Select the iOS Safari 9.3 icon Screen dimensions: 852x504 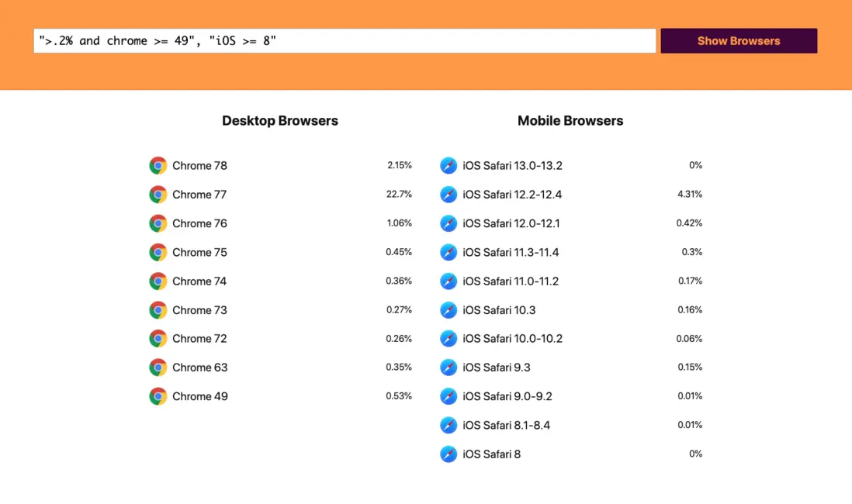click(x=449, y=367)
